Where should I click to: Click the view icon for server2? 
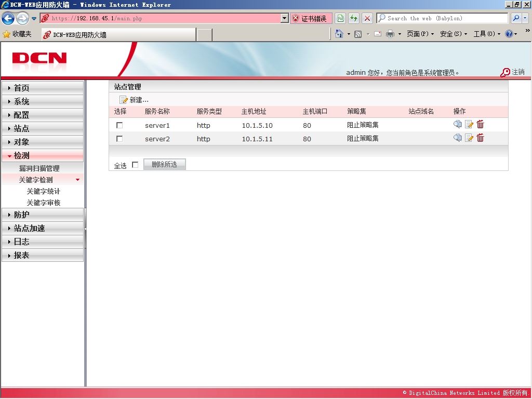457,138
